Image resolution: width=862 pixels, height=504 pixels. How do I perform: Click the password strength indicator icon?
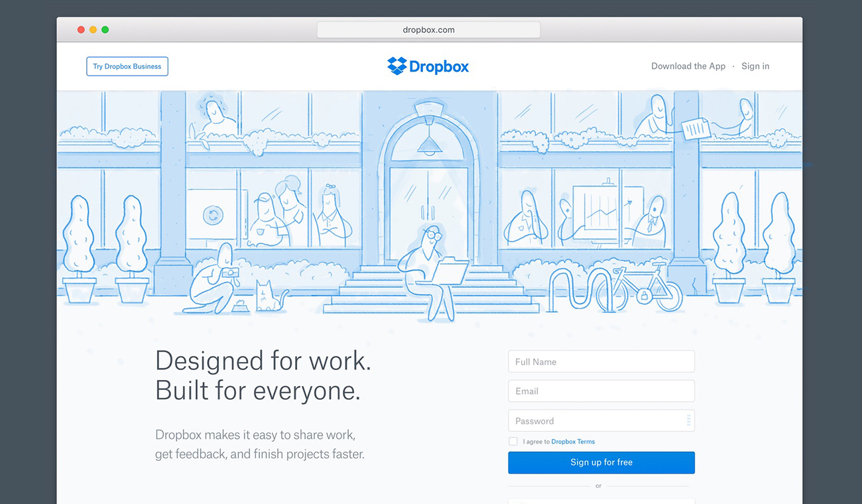pyautogui.click(x=688, y=420)
